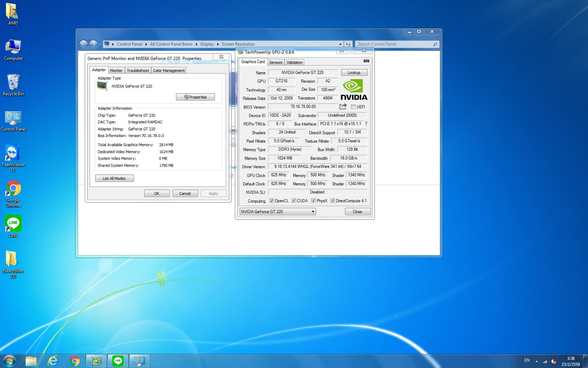Click the Windows Start orb

click(x=9, y=361)
